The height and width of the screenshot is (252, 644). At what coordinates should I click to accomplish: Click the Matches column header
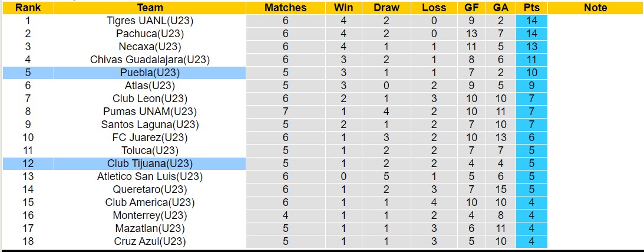tap(285, 8)
